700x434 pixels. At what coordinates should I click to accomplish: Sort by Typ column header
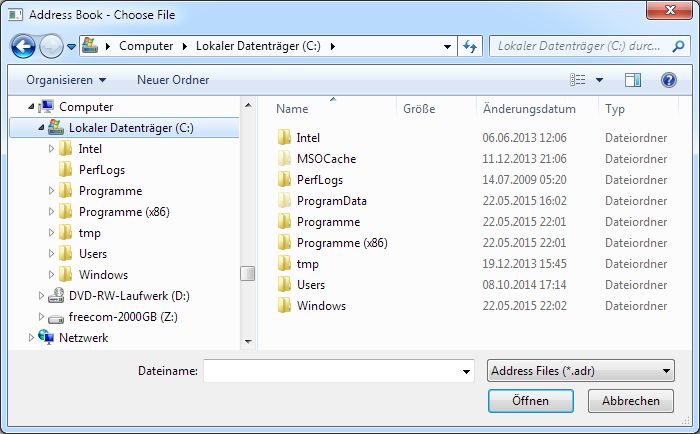coord(615,109)
